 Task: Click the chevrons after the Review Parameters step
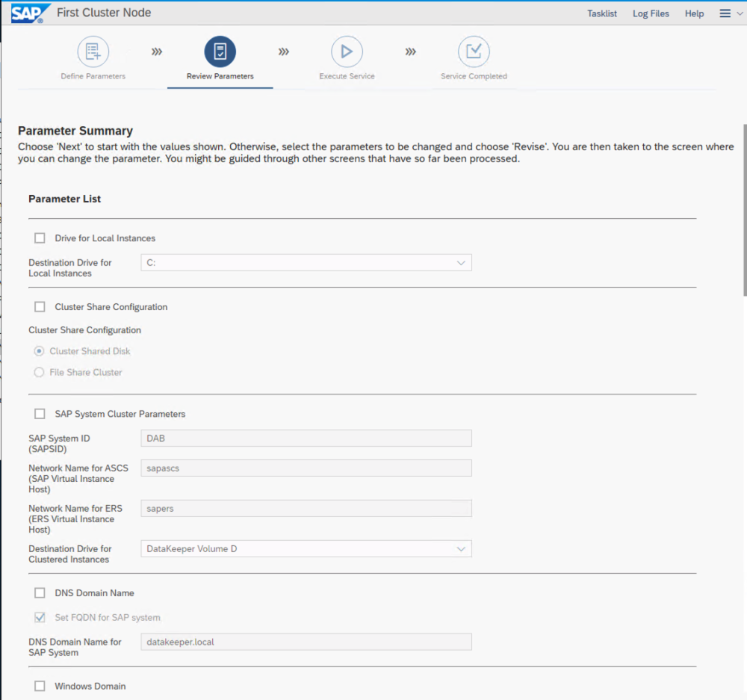pyautogui.click(x=283, y=52)
